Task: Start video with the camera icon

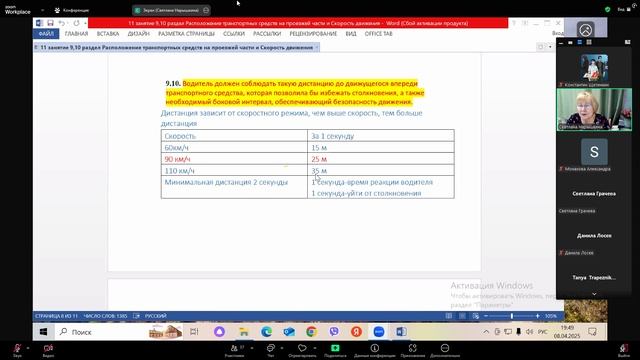Action: click(48, 348)
